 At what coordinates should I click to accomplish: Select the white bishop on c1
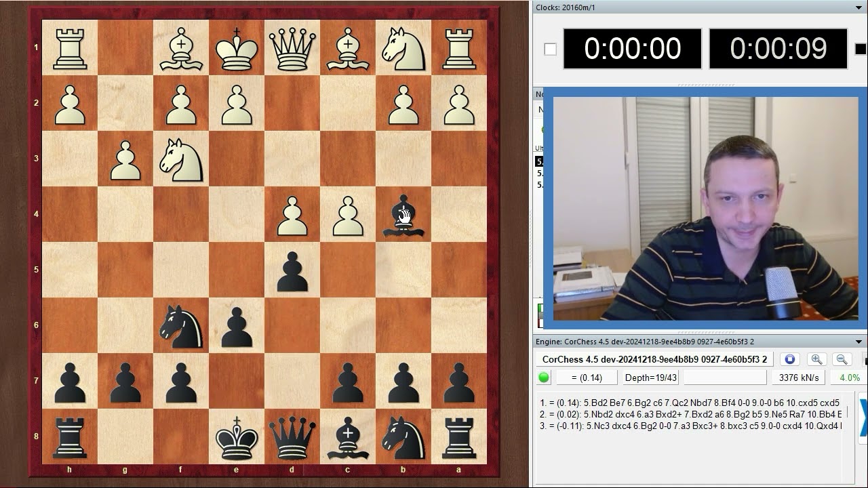tap(348, 48)
